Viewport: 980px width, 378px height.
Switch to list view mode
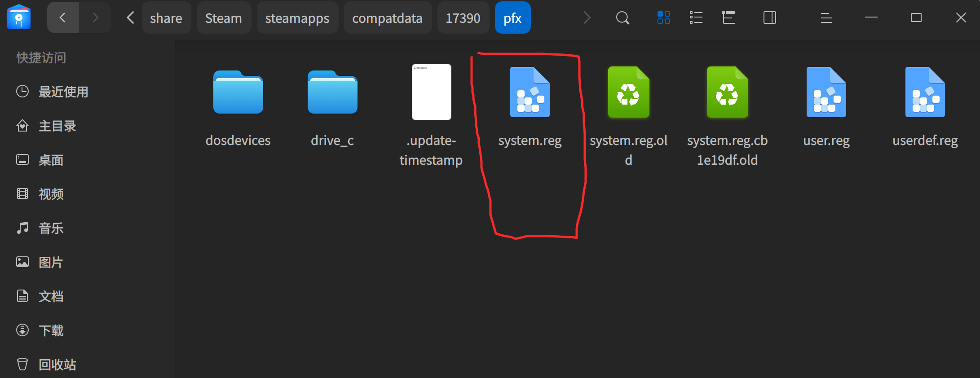[x=696, y=18]
